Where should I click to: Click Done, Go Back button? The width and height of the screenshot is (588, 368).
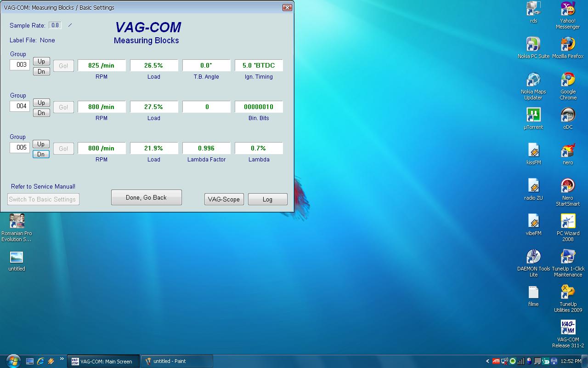[147, 197]
